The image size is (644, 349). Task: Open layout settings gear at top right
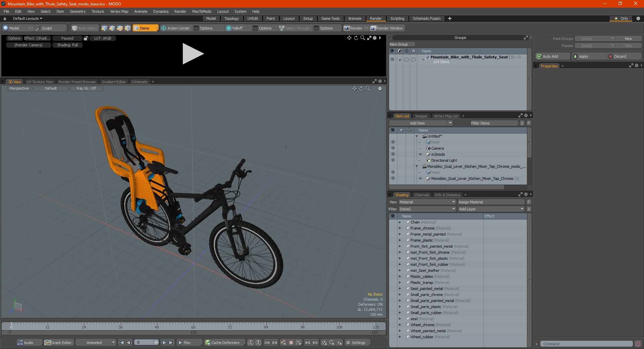click(x=638, y=18)
